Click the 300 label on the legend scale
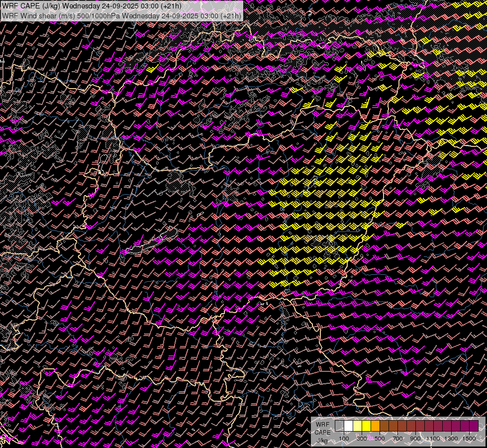The height and width of the screenshot is (448, 487). (x=362, y=439)
